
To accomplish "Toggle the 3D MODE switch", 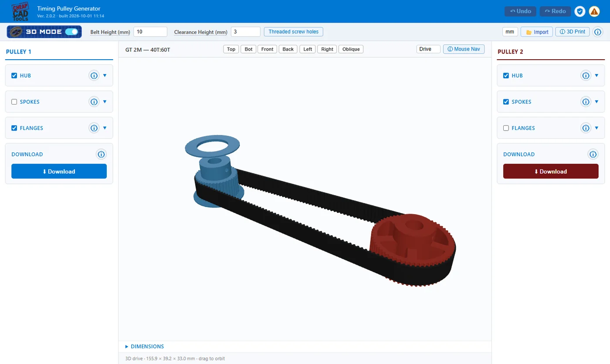I will (x=71, y=32).
